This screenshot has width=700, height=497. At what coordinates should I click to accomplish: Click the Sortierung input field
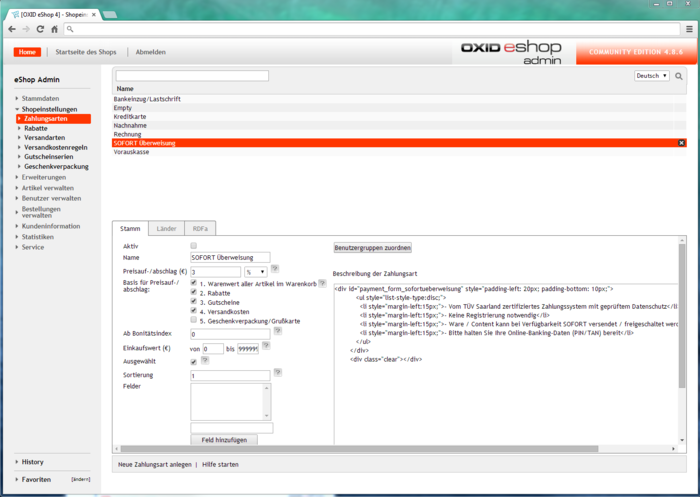pyautogui.click(x=230, y=376)
